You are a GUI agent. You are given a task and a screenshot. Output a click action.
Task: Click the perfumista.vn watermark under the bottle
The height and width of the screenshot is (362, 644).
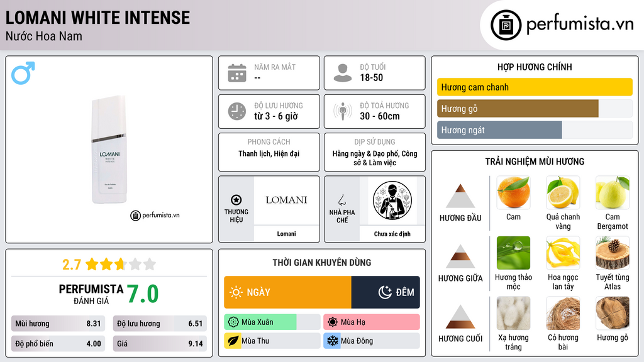click(x=155, y=215)
